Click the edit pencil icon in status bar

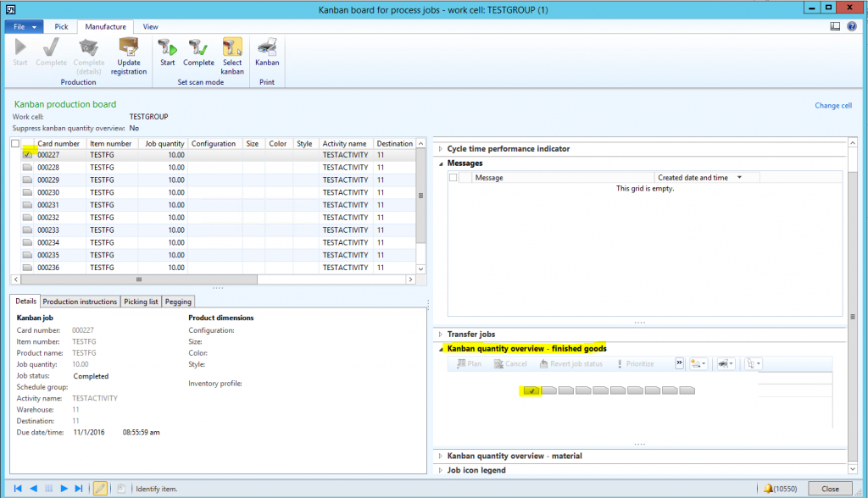point(100,489)
